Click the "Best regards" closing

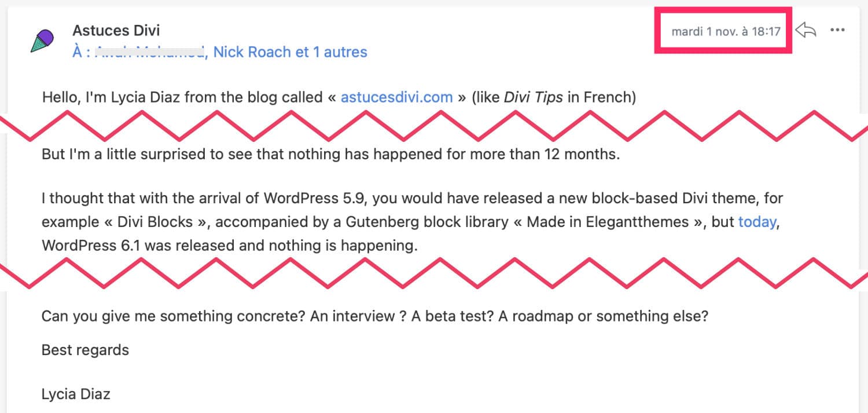pyautogui.click(x=85, y=350)
